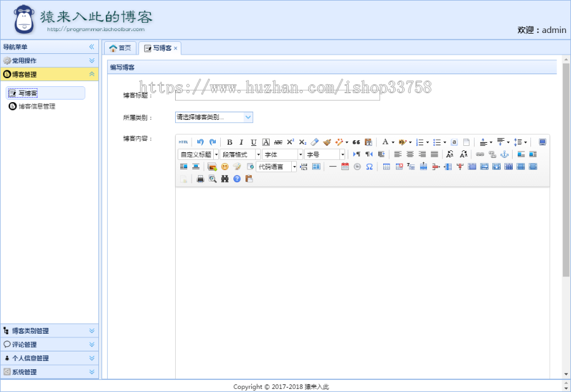Collapse the 博客管理 panel
Image resolution: width=571 pixels, height=392 pixels.
[93, 74]
